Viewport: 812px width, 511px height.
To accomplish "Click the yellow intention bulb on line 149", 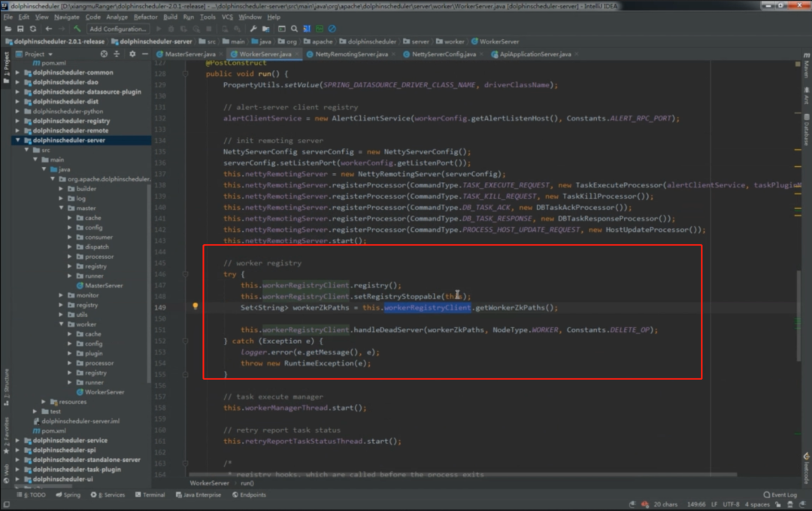I will 195,307.
